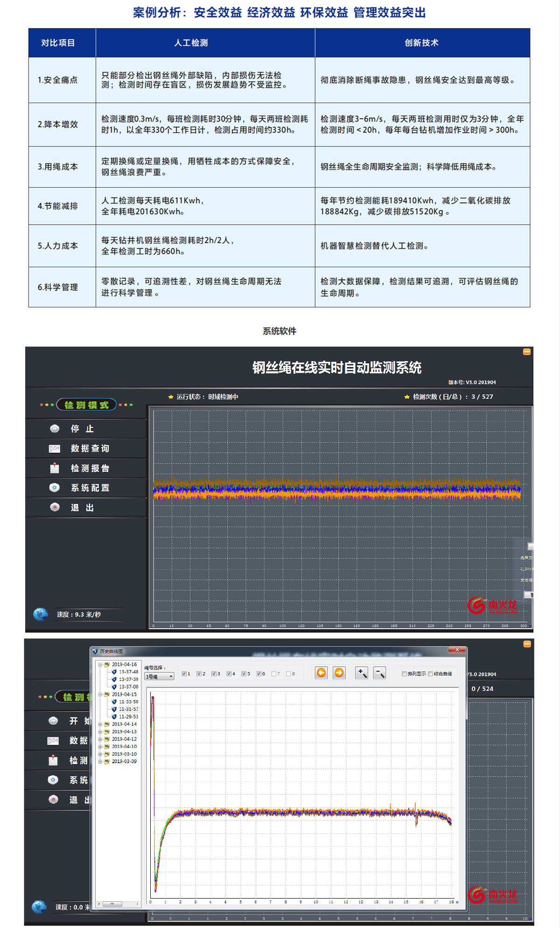
Task: Open 检测报告 report icon in top window
Action: 55,468
